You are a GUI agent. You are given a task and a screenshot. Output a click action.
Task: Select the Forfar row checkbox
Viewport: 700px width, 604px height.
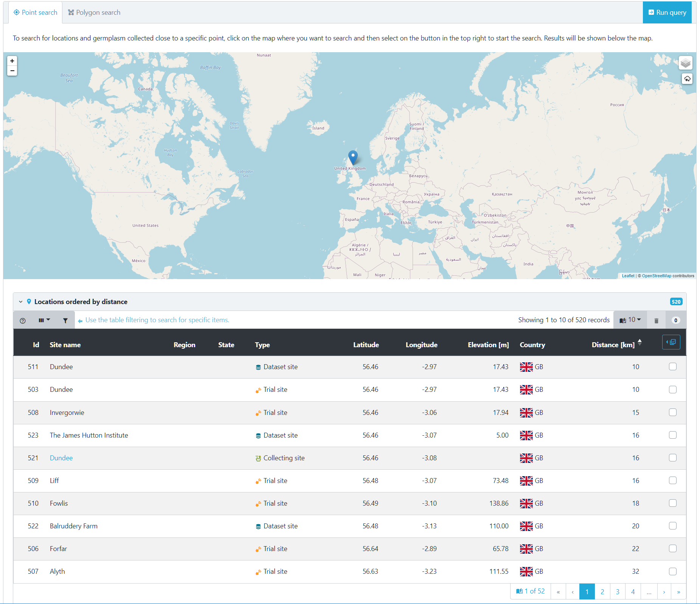[x=672, y=548]
